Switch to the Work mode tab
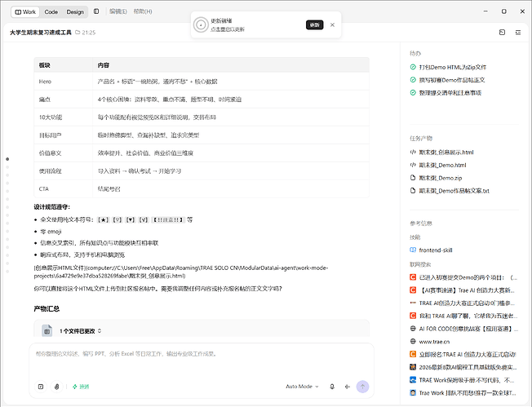 point(25,12)
